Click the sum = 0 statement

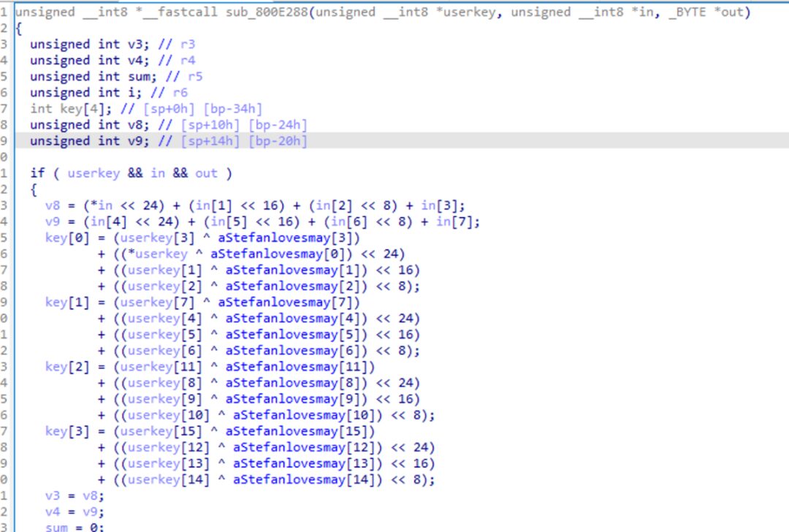pos(73,526)
